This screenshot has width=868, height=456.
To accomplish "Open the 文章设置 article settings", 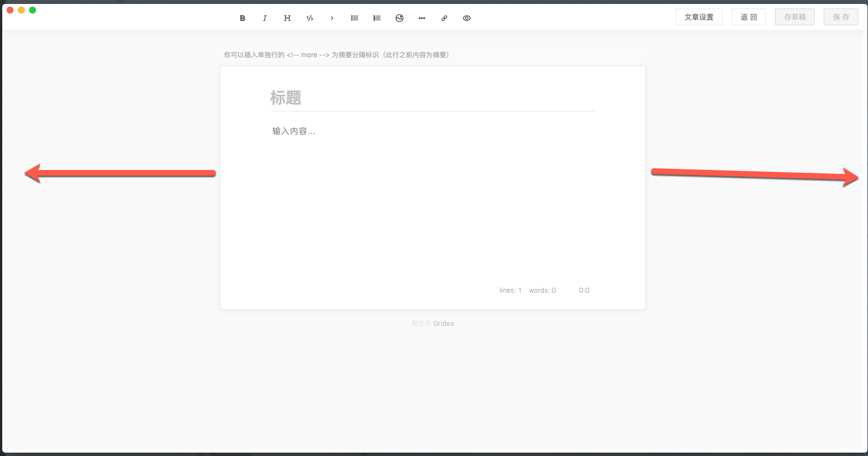I will (699, 17).
